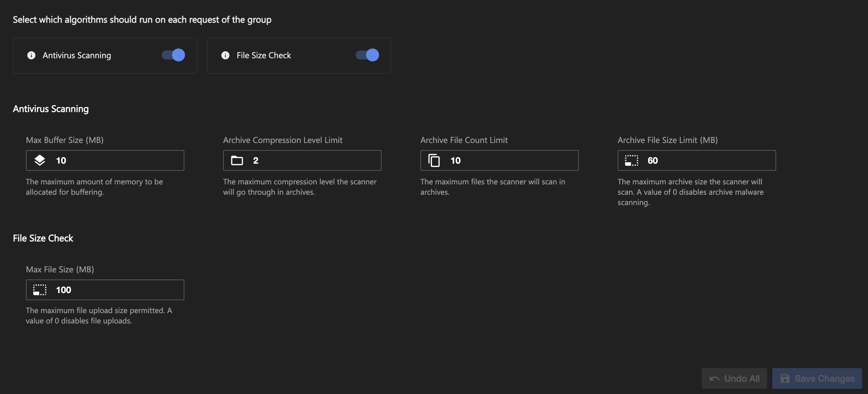The image size is (868, 394).
Task: Click 'maximum compression level' description text
Action: (x=299, y=187)
